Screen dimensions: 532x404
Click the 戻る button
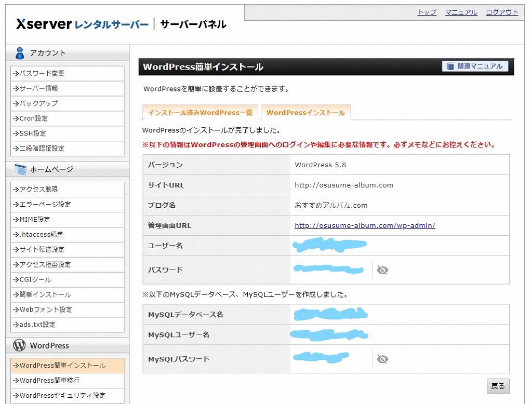(498, 386)
